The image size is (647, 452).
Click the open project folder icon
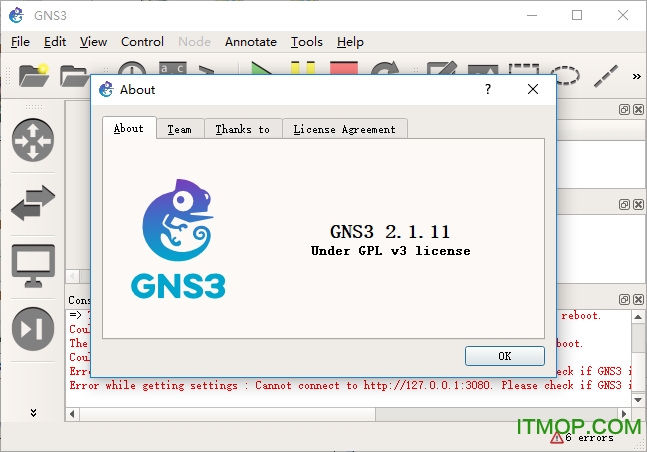pos(74,74)
